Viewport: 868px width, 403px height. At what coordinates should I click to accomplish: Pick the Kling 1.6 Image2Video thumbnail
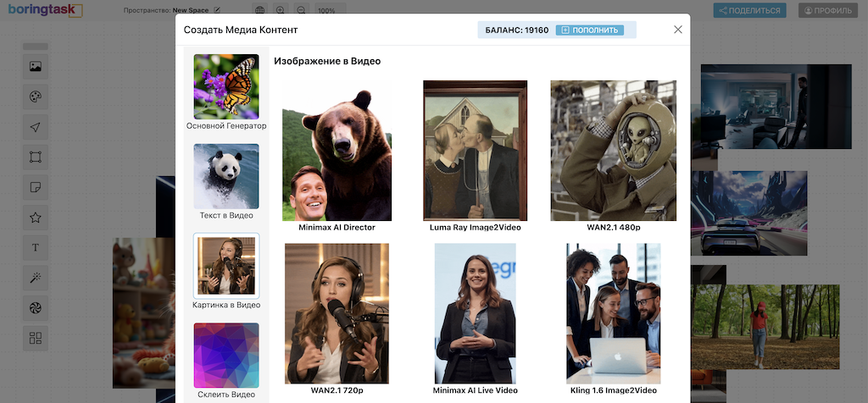pos(613,314)
